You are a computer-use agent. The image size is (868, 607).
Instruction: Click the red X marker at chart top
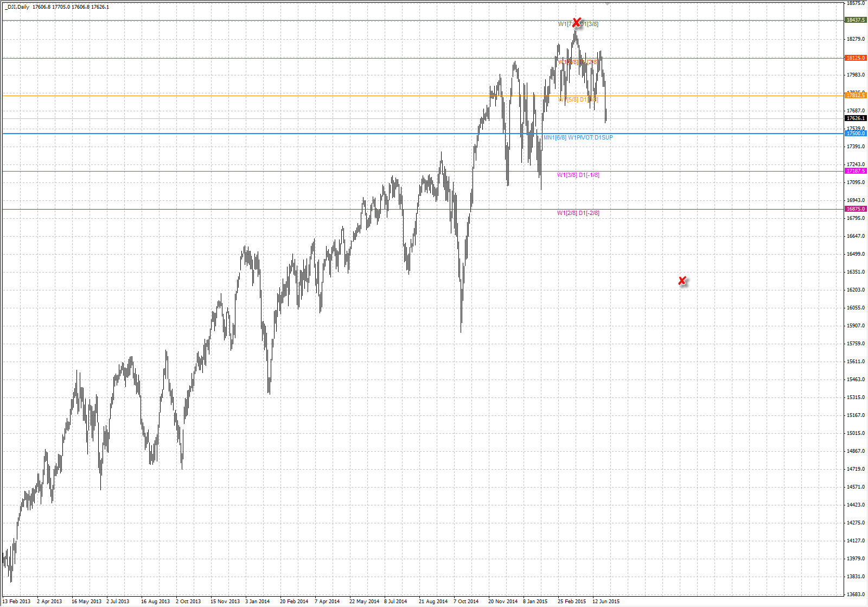577,23
